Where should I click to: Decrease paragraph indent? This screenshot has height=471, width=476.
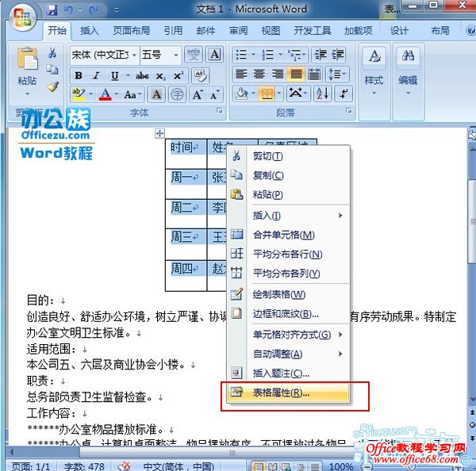point(321,55)
